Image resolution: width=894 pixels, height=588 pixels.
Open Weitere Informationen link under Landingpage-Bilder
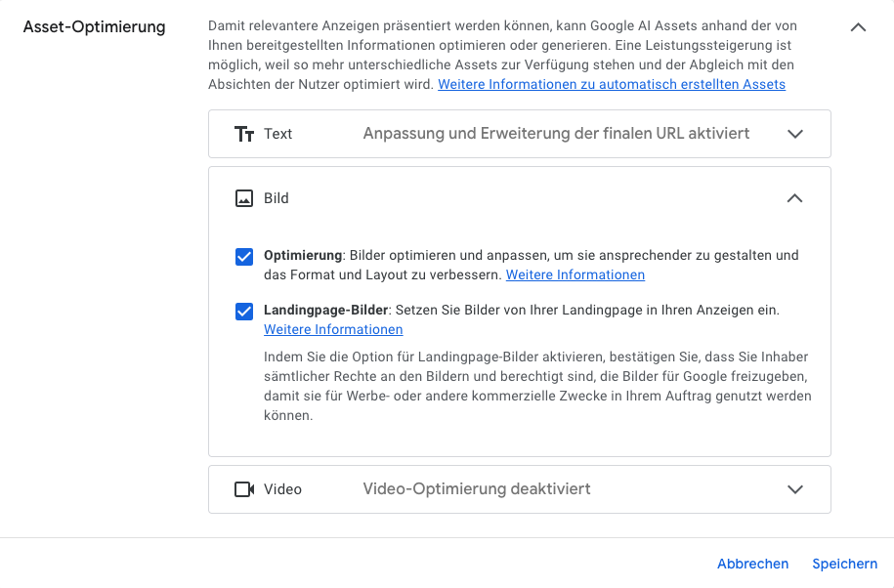tap(333, 329)
